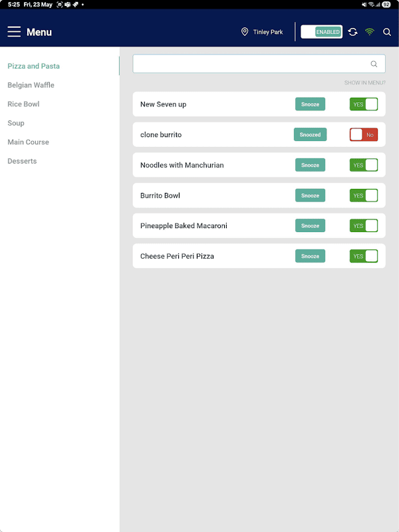Snooze Pineapple Baked Macaroni
This screenshot has height=532, width=399.
[310, 226]
